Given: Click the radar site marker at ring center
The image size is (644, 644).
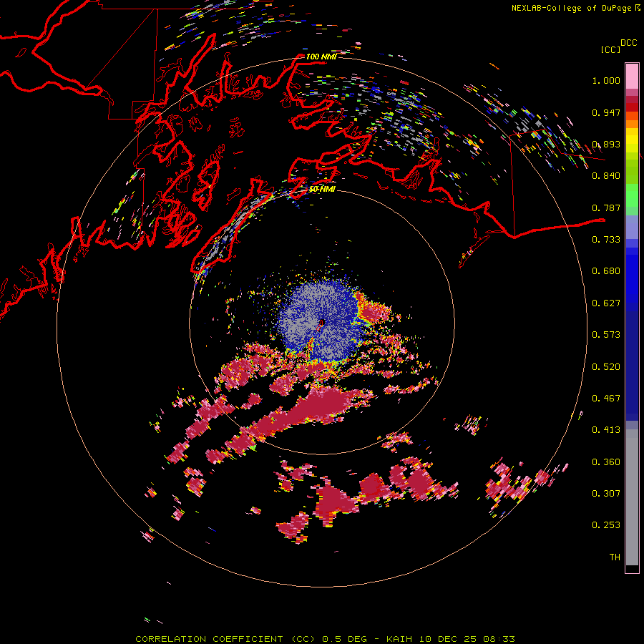Looking at the screenshot, I should [x=322, y=323].
